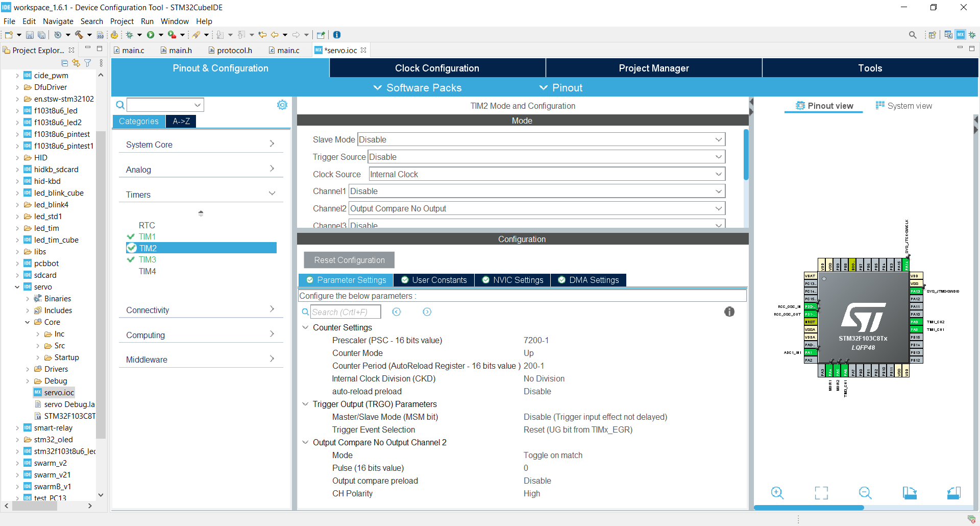Switch to the System view

point(904,106)
